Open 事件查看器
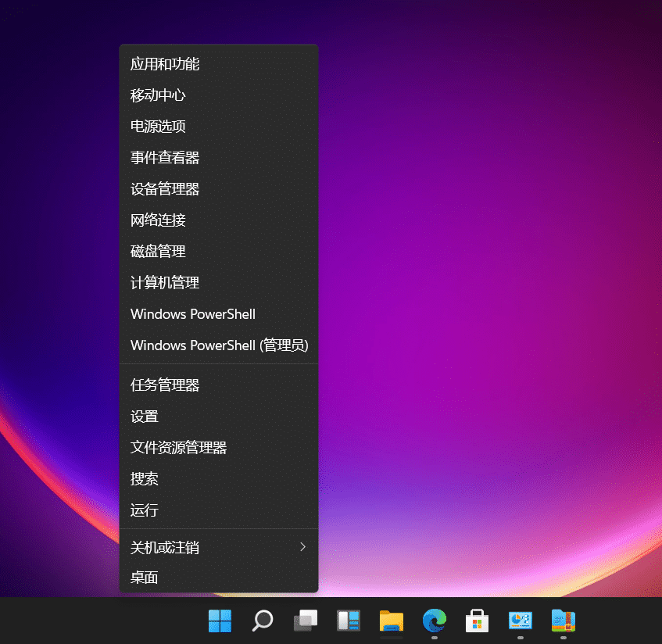The height and width of the screenshot is (644, 662). click(219, 158)
